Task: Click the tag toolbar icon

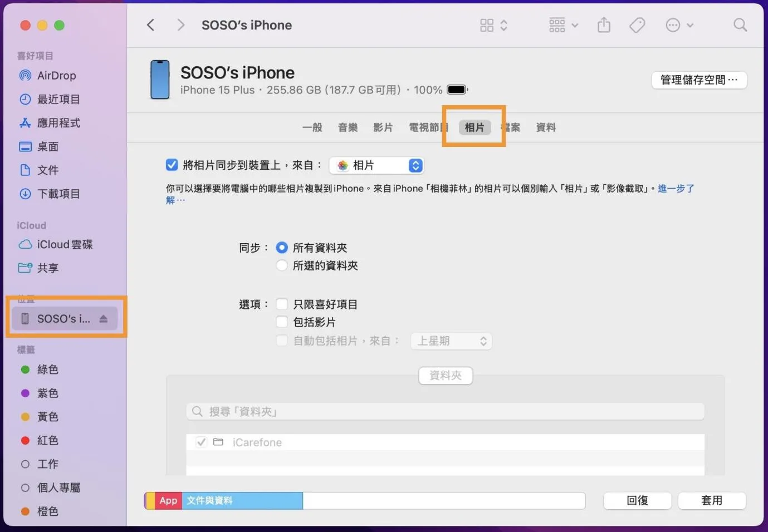Action: (x=637, y=25)
